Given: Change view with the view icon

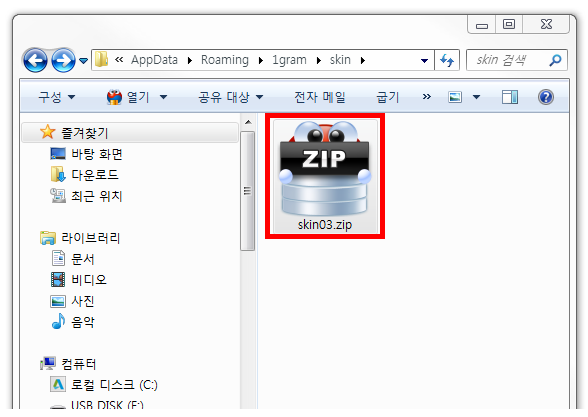Looking at the screenshot, I should 455,97.
